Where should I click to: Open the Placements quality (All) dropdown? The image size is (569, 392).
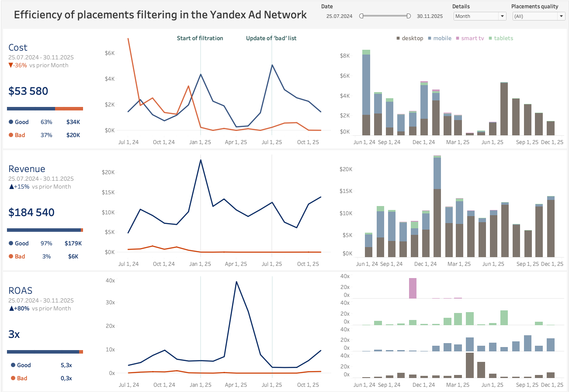(538, 16)
